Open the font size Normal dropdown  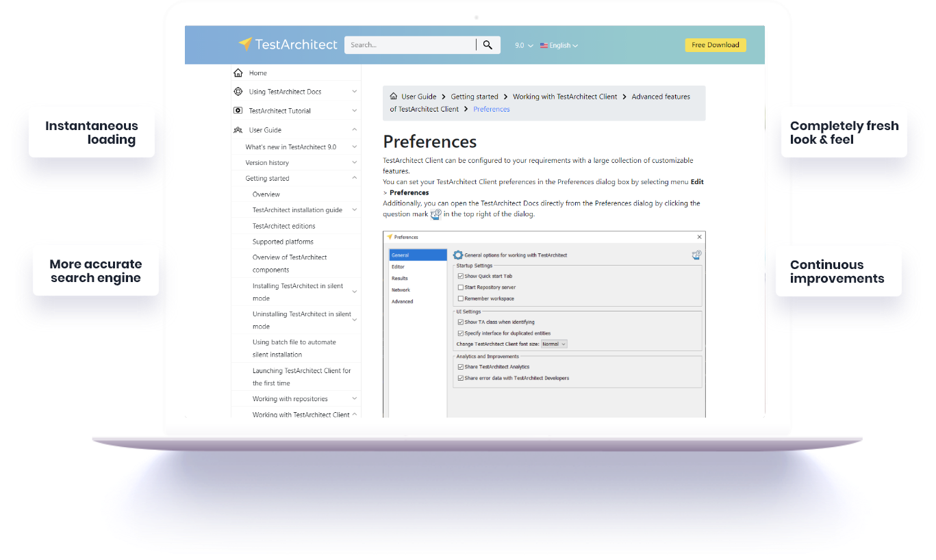554,344
